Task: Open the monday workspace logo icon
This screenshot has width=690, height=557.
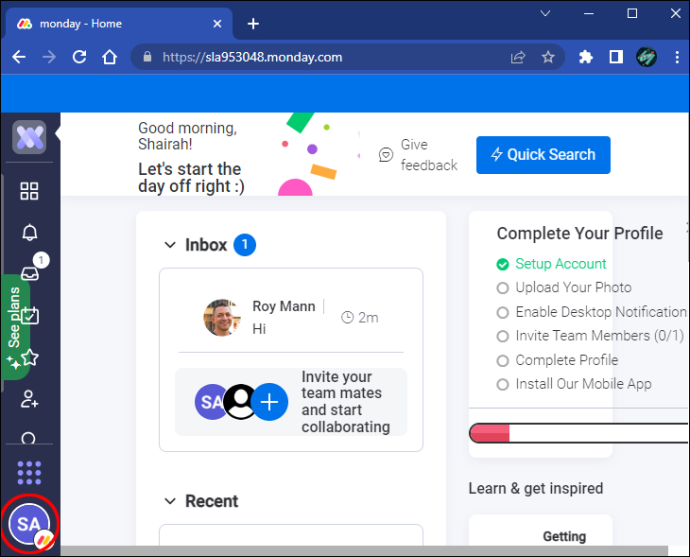Action: [x=29, y=137]
